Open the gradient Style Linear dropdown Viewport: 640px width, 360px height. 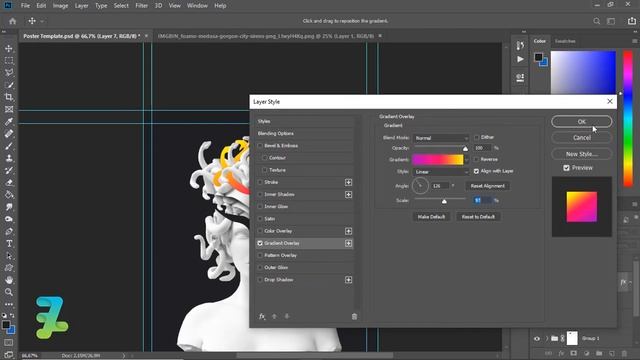click(441, 172)
